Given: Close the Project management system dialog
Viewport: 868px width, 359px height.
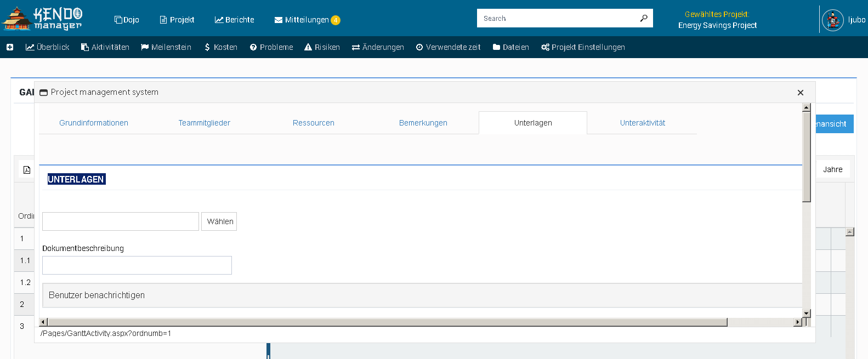Looking at the screenshot, I should tap(801, 93).
